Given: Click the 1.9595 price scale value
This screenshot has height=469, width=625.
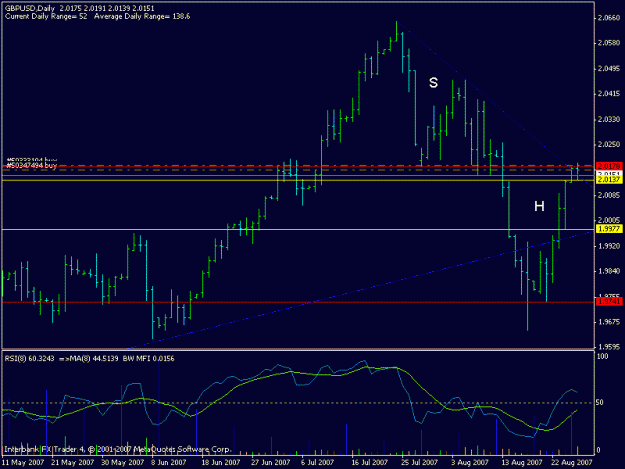Looking at the screenshot, I should [x=609, y=347].
